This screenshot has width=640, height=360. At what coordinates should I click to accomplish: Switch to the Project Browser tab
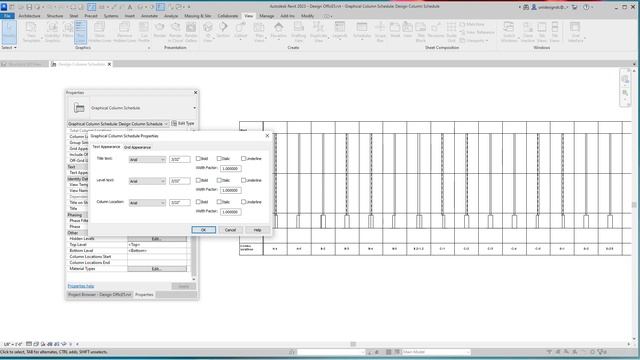point(100,295)
